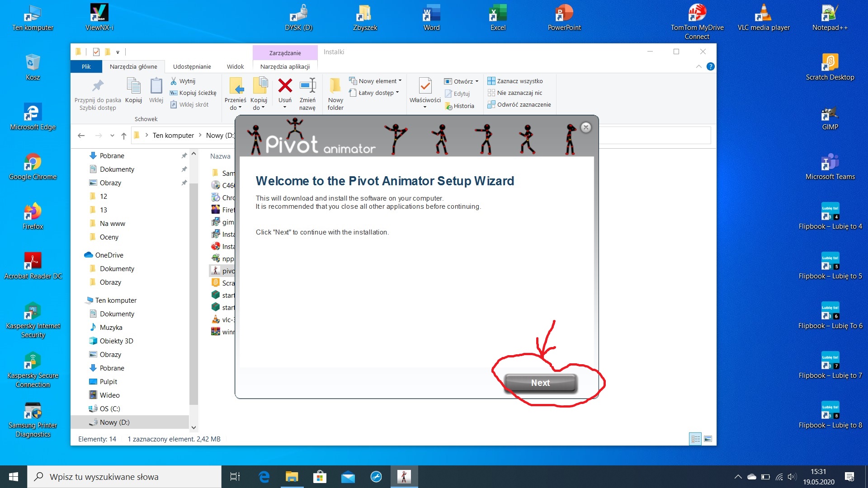Switch to details view icon
The height and width of the screenshot is (488, 868).
(696, 439)
